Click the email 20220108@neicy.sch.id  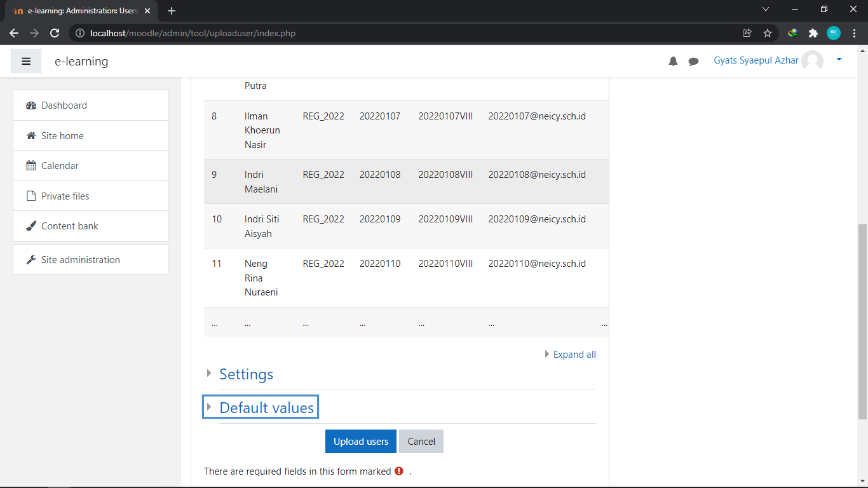point(537,175)
